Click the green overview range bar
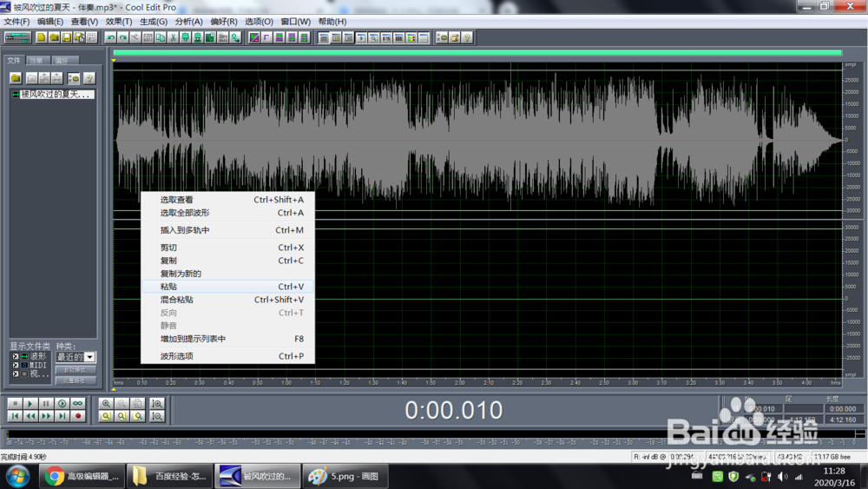The height and width of the screenshot is (489, 868). pos(477,53)
